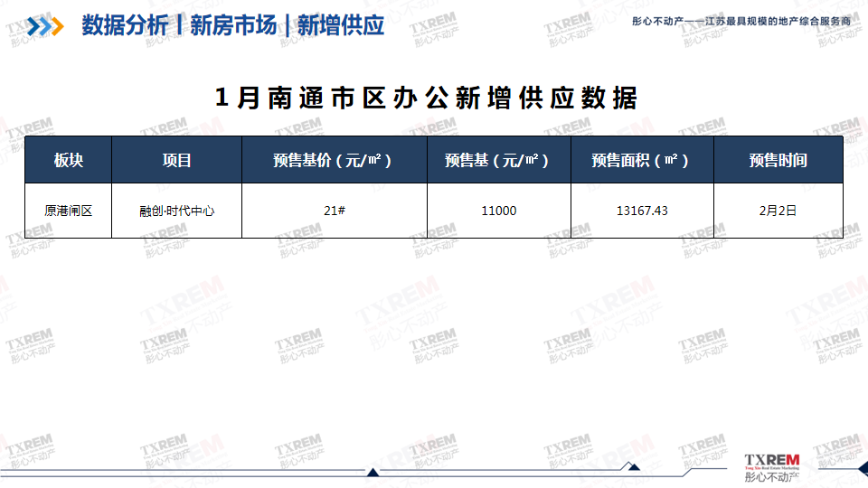Image resolution: width=868 pixels, height=488 pixels.
Task: Select the cell 11000
Action: pyautogui.click(x=499, y=211)
